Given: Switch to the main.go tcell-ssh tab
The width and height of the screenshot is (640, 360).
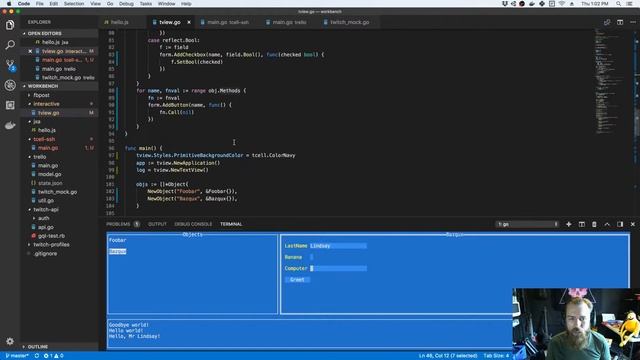Looking at the screenshot, I should pyautogui.click(x=228, y=22).
